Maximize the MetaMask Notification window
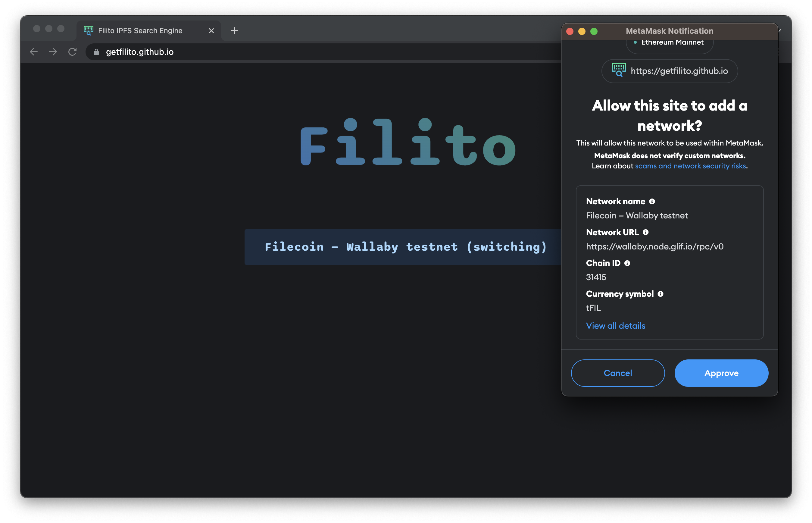Screen dimensions: 812x523 tap(593, 31)
